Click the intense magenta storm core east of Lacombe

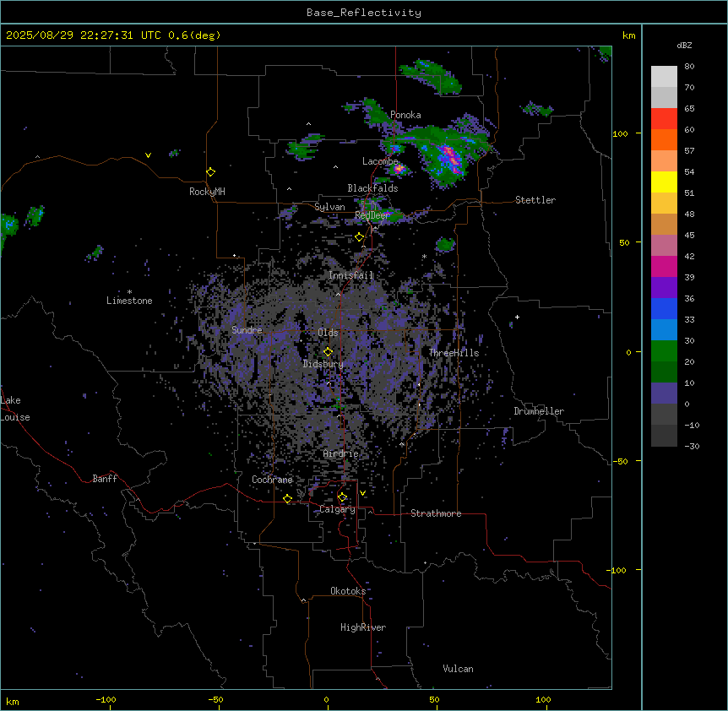pos(449,157)
